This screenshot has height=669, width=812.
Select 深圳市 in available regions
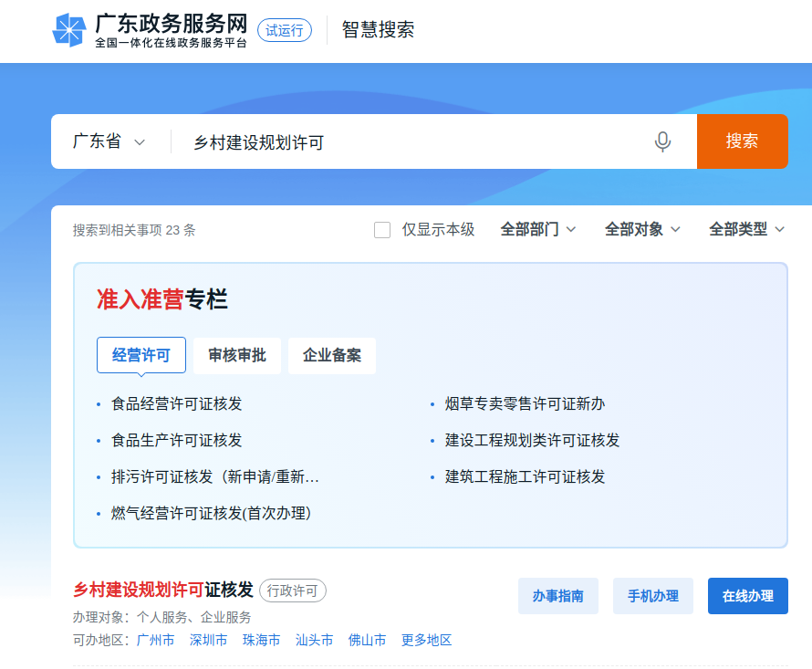click(208, 640)
